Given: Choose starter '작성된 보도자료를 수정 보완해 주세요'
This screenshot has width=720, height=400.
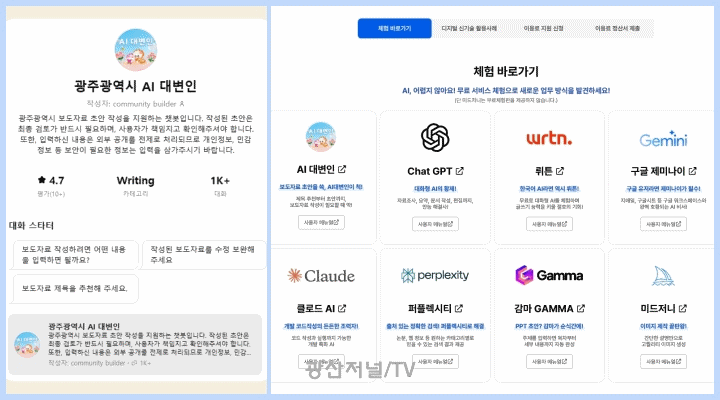Looking at the screenshot, I should (x=204, y=254).
